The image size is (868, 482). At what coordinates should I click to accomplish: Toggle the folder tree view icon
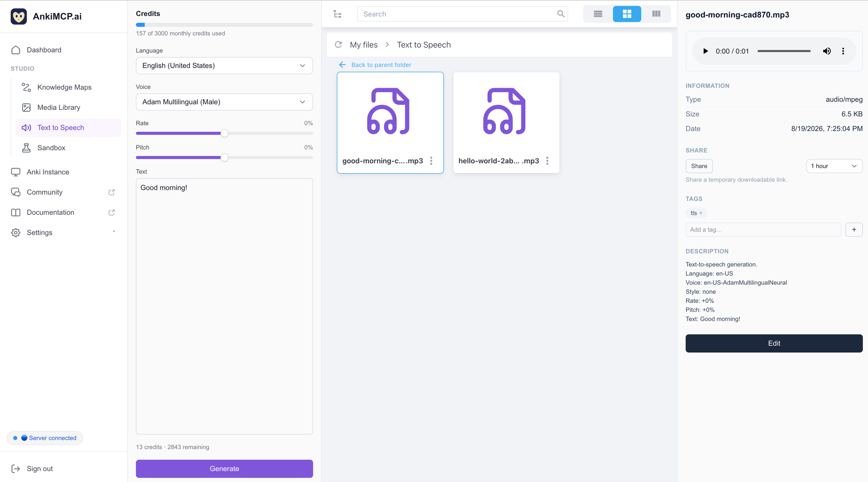coord(337,14)
